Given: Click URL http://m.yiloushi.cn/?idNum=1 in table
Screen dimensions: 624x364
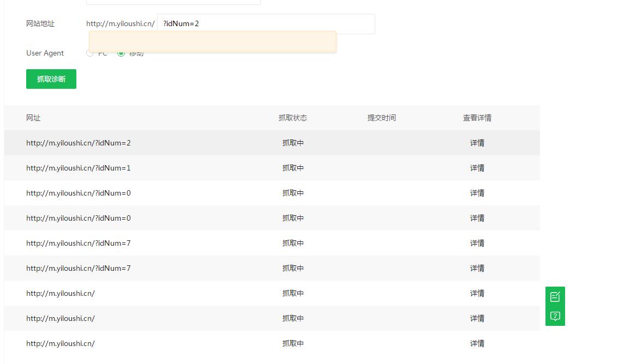Looking at the screenshot, I should [79, 168].
